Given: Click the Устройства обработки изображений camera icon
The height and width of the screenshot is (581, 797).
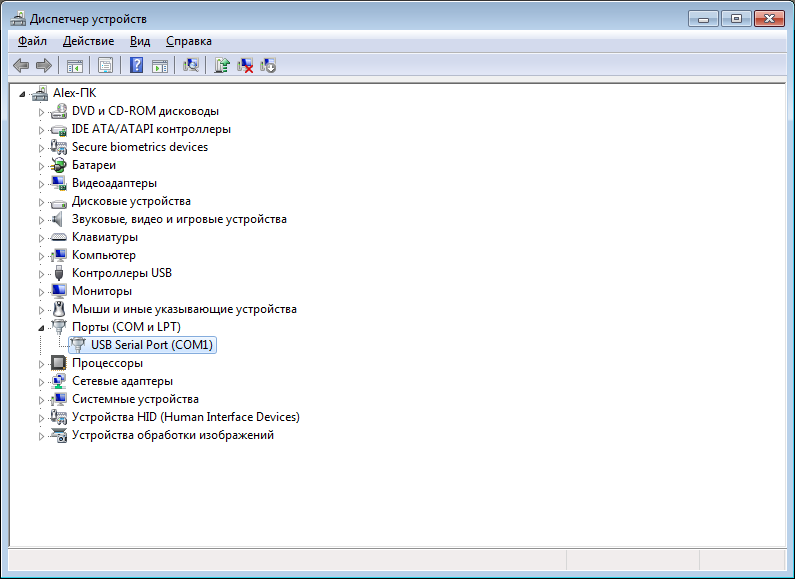Looking at the screenshot, I should click(x=59, y=436).
